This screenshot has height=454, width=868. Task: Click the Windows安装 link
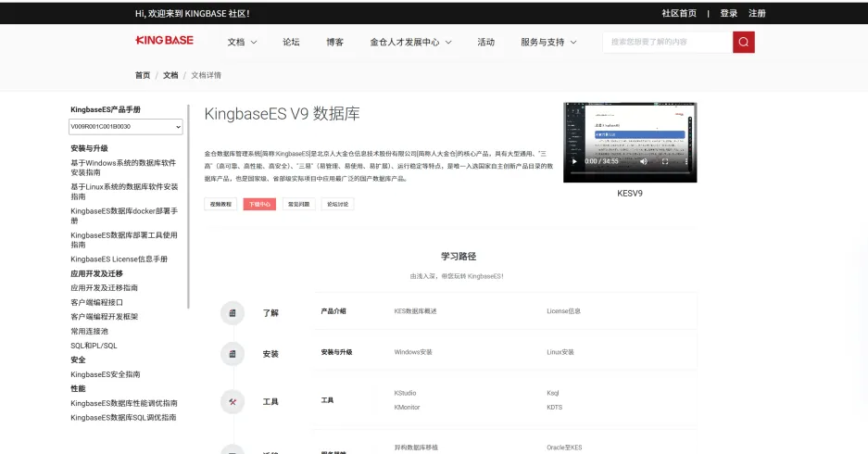tap(413, 352)
